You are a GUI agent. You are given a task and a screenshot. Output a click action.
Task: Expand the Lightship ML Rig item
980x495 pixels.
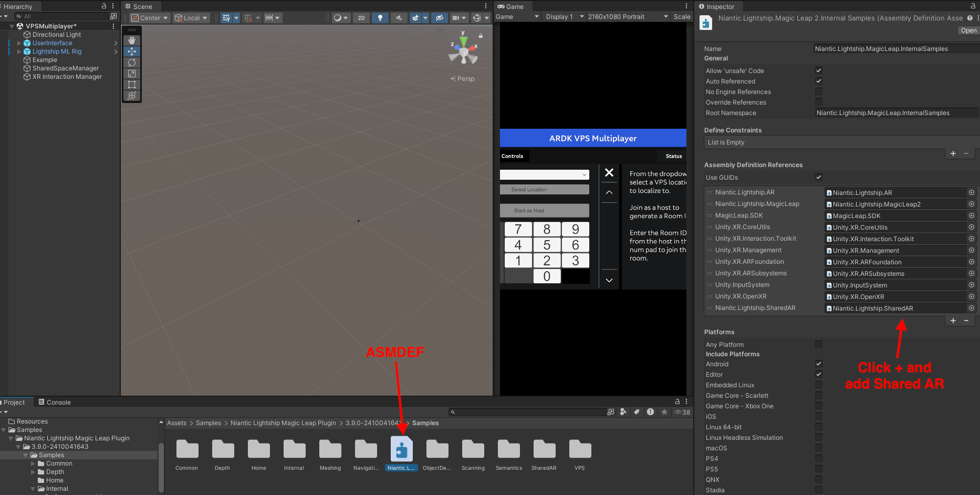[x=19, y=51]
